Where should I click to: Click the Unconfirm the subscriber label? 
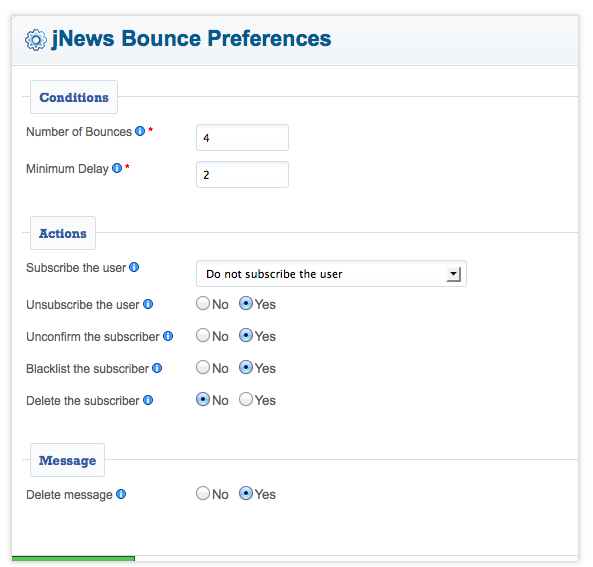pos(93,337)
